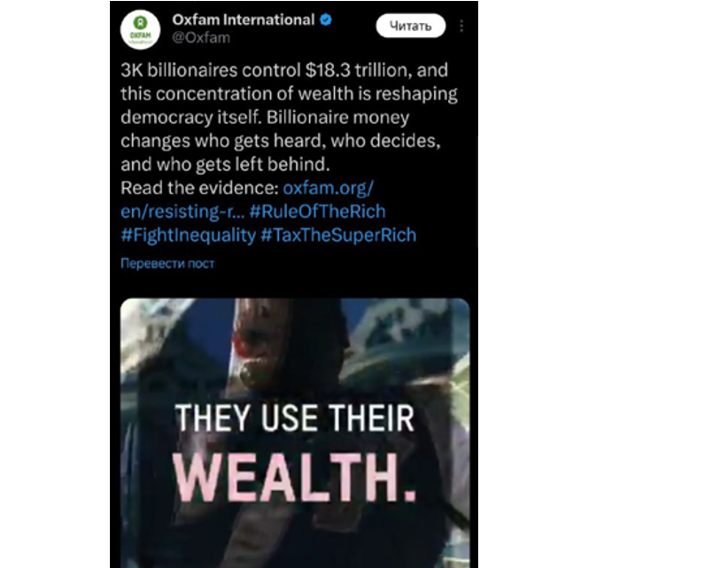Open the #TaxTheSuperRich hashtag
This screenshot has height=568, width=728.
[338, 235]
